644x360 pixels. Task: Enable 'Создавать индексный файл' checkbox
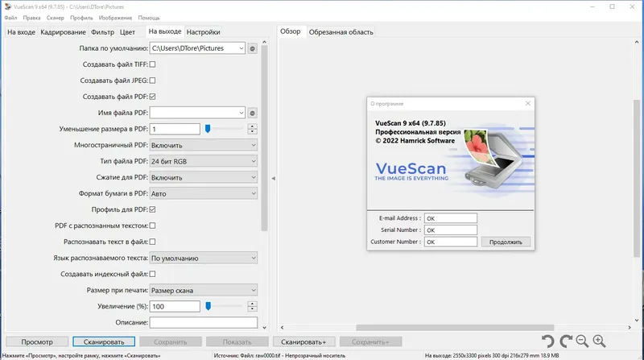pyautogui.click(x=152, y=274)
